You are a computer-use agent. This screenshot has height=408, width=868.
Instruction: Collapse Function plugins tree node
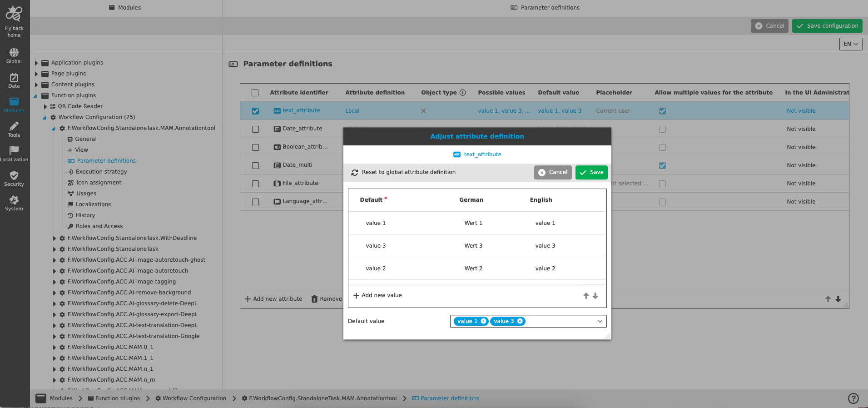[35, 96]
